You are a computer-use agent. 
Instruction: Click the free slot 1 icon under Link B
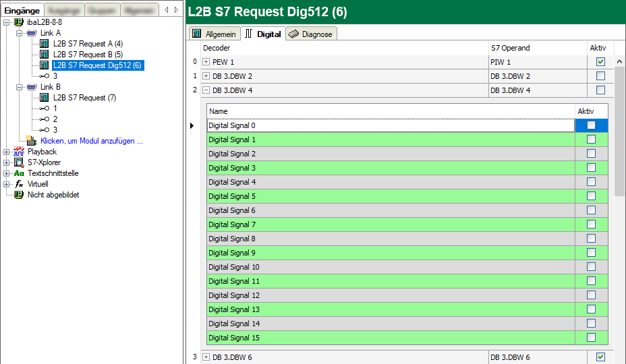pyautogui.click(x=45, y=108)
